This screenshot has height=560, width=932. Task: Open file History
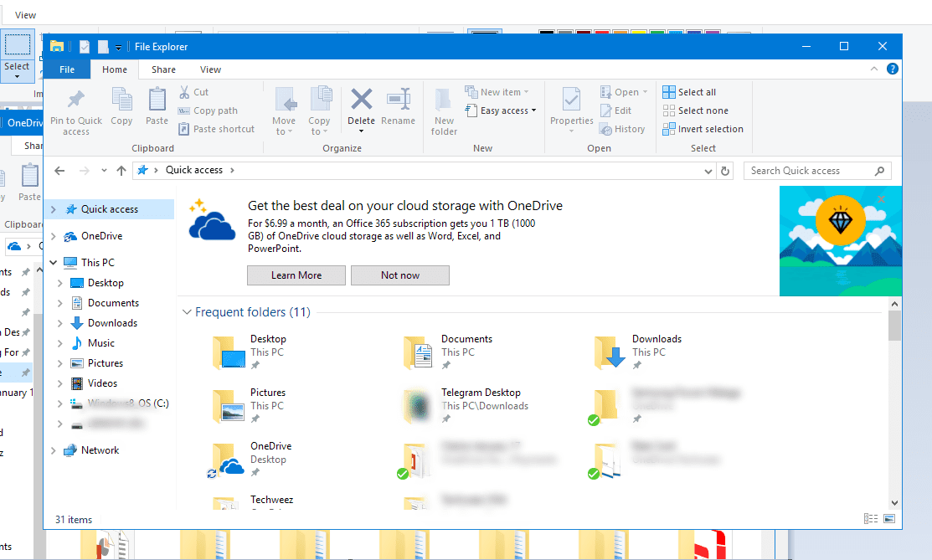coord(622,129)
